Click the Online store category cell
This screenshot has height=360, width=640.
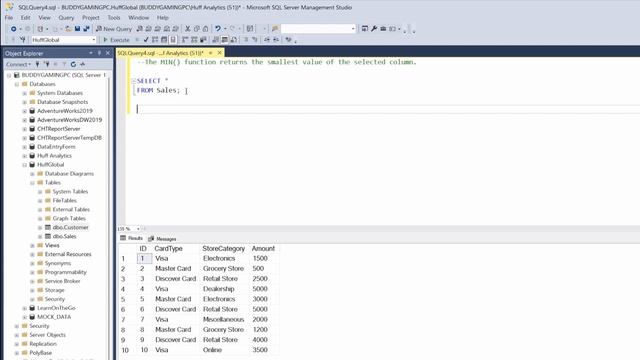tap(212, 350)
